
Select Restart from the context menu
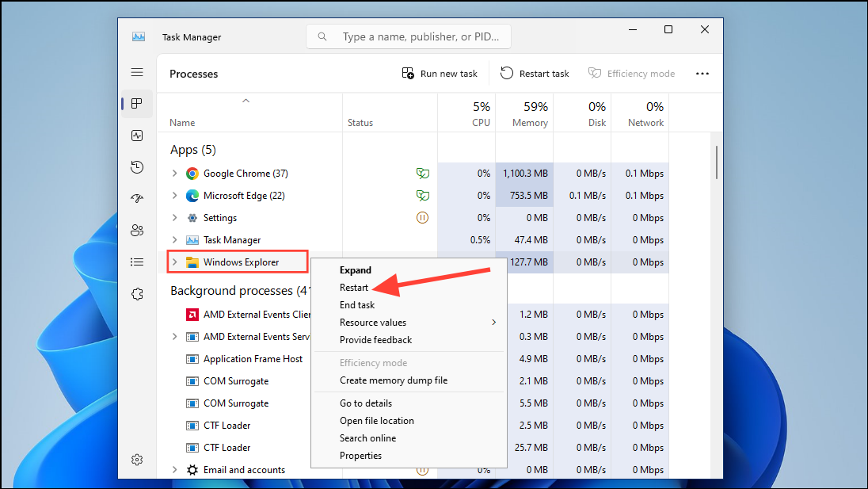tap(354, 287)
